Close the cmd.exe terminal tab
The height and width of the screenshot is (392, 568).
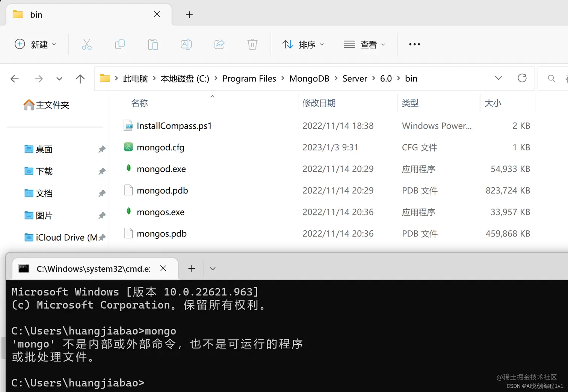click(x=163, y=268)
